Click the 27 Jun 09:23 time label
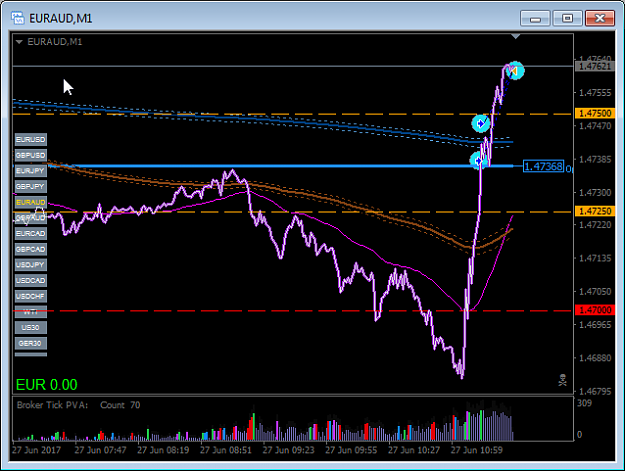The image size is (625, 471). 288,450
